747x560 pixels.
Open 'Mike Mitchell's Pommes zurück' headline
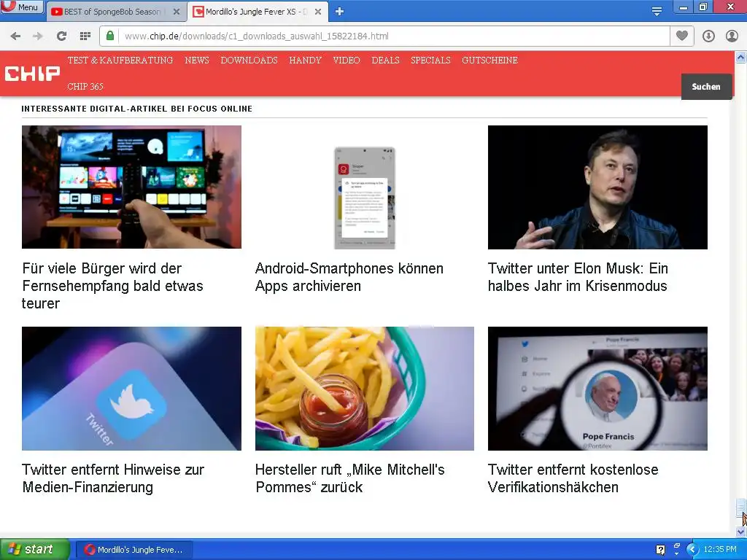(x=350, y=478)
